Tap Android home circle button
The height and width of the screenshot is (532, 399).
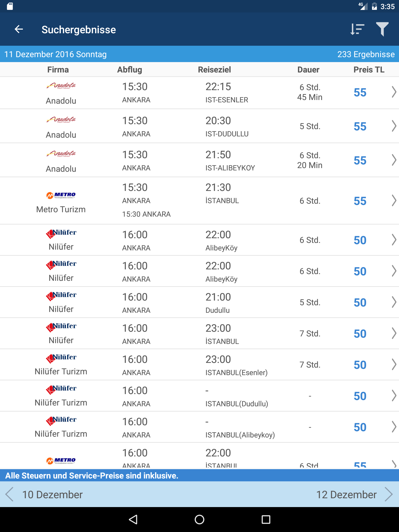pyautogui.click(x=199, y=520)
